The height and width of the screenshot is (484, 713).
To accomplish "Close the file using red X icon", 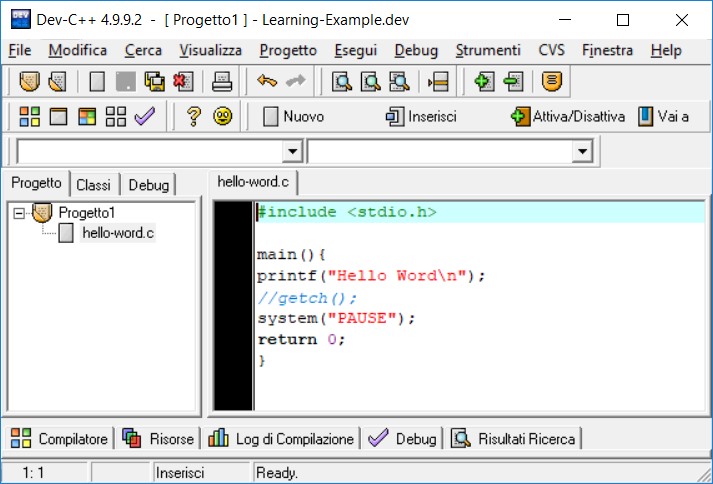I will (183, 82).
